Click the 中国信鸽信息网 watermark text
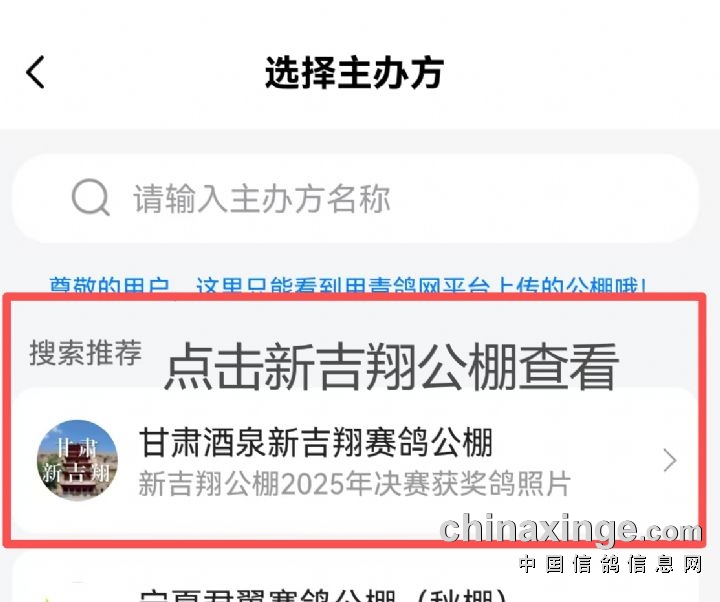This screenshot has height=602, width=720. click(x=611, y=564)
